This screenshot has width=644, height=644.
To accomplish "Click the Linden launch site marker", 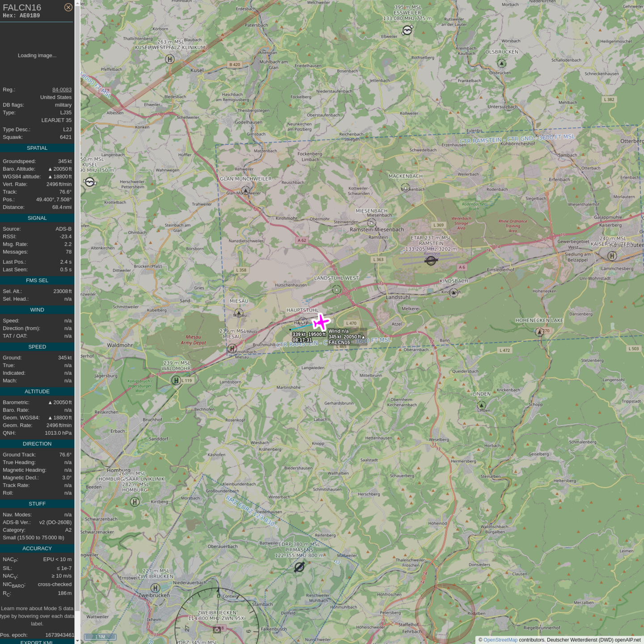I will [x=482, y=405].
